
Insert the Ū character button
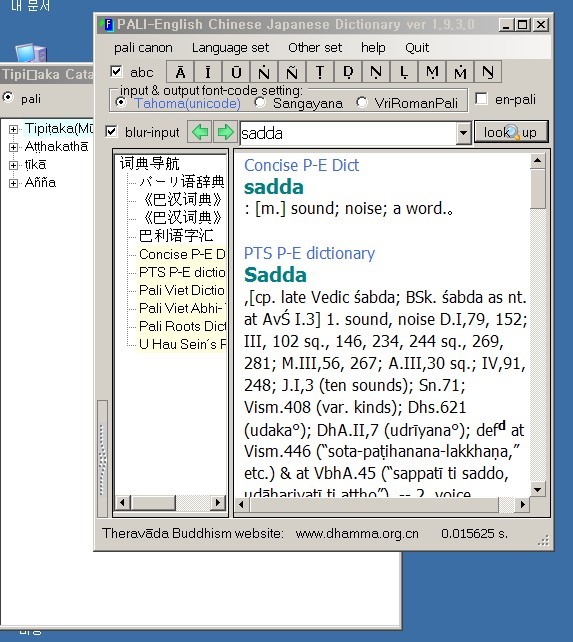[236, 72]
